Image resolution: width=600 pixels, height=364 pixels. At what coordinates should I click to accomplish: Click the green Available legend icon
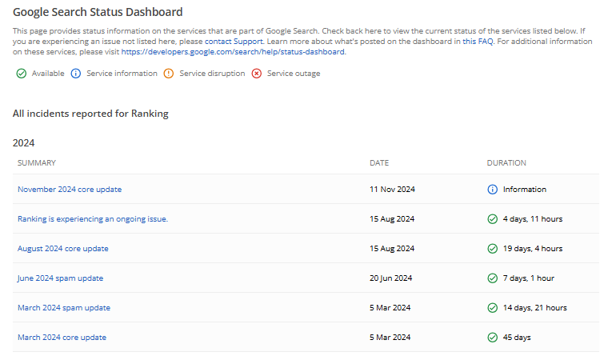[22, 74]
